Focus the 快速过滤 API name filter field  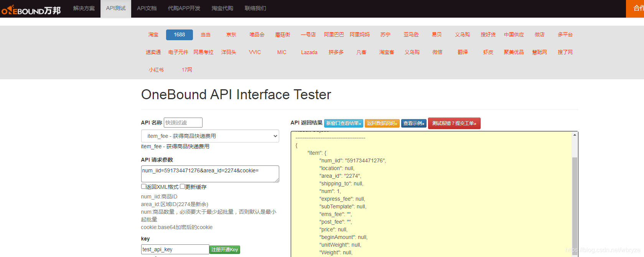point(183,123)
